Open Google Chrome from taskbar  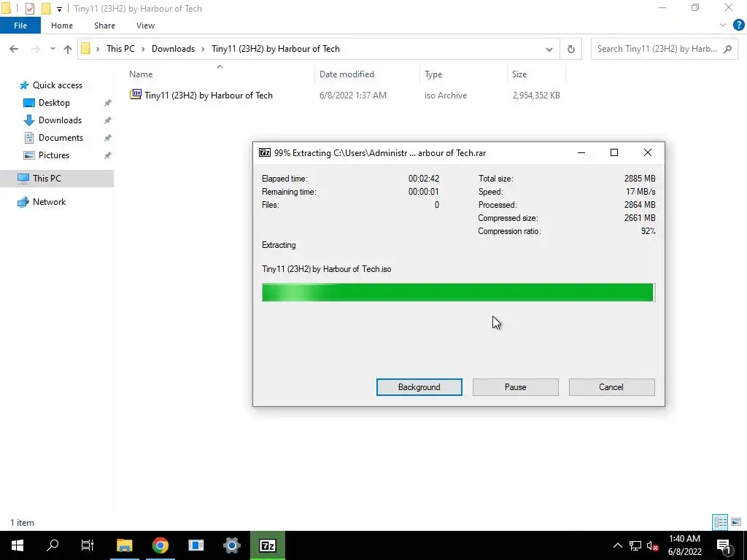160,545
